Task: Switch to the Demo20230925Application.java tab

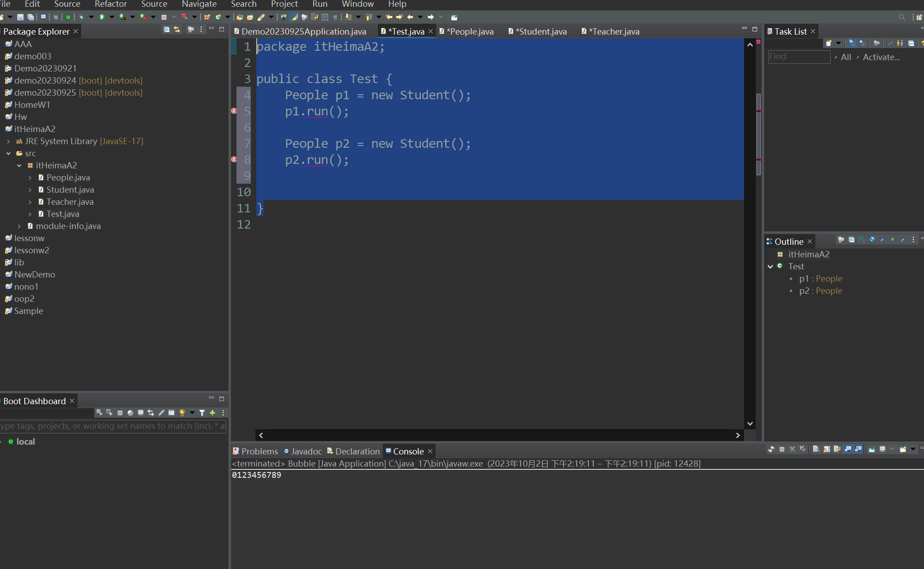Action: click(300, 31)
